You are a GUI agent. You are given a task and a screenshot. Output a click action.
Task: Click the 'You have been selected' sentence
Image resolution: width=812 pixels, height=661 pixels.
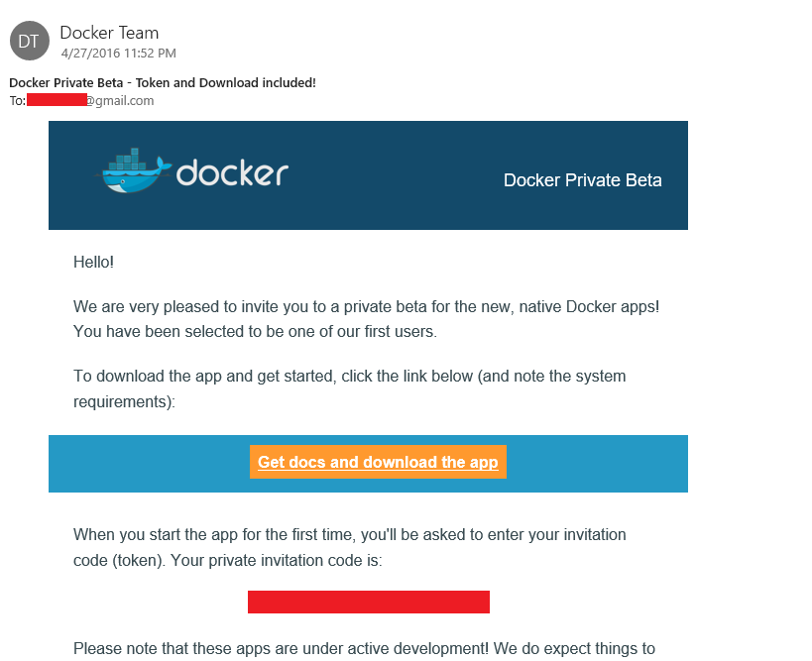[256, 331]
